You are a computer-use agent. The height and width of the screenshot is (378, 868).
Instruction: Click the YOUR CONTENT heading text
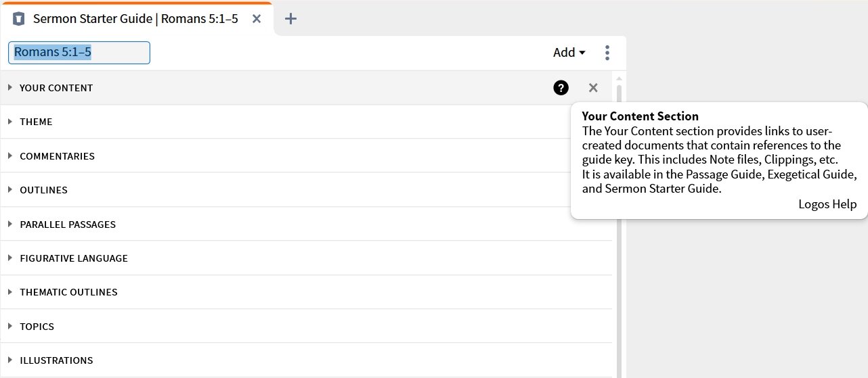pos(56,88)
